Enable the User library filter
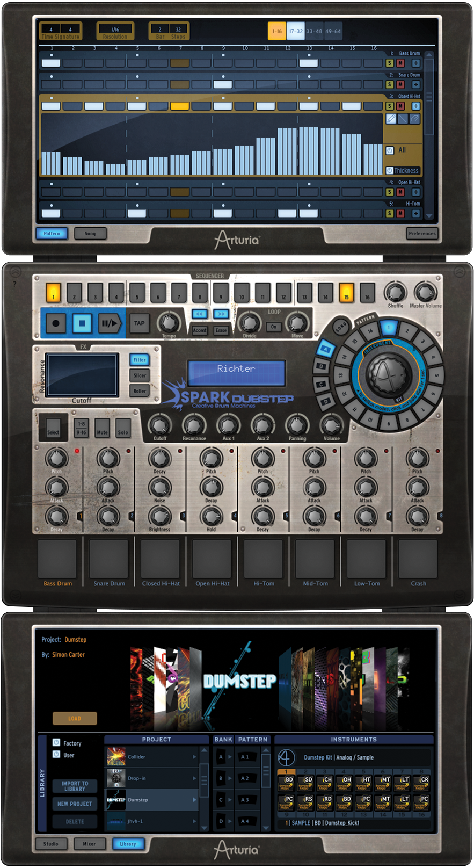 click(x=56, y=754)
